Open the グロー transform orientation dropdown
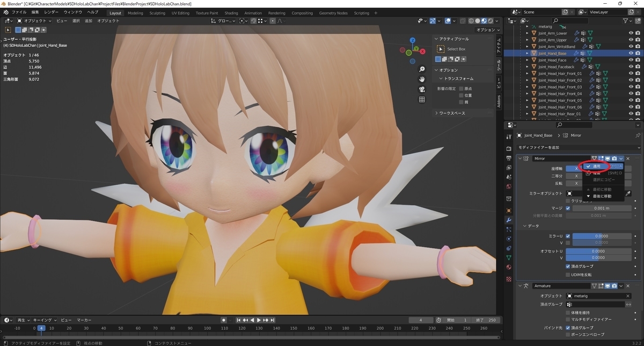 (223, 21)
